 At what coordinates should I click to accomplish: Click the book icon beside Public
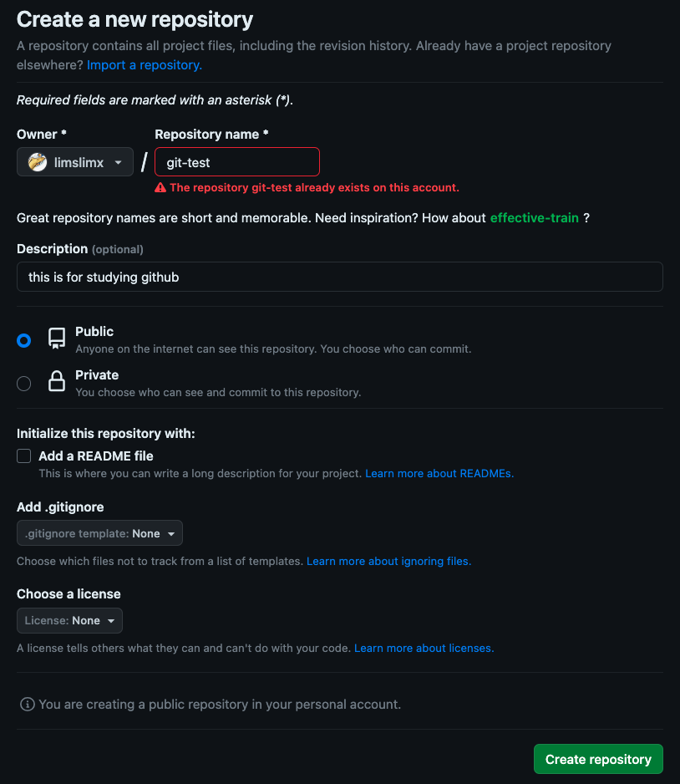click(x=56, y=338)
